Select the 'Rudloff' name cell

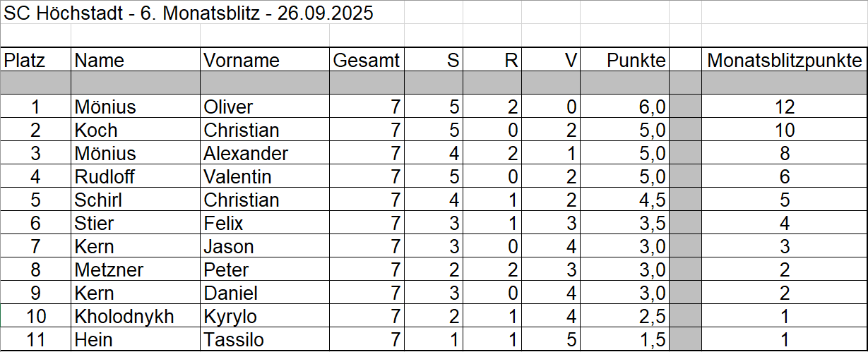(x=105, y=177)
